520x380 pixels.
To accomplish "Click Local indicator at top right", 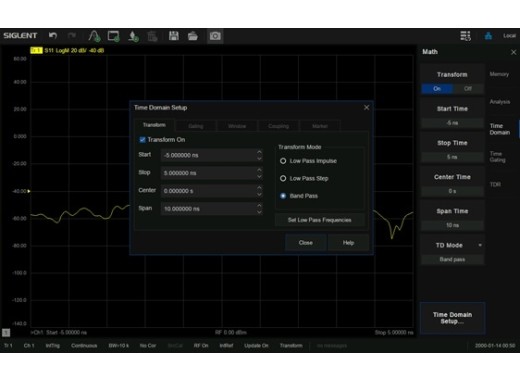I will 509,36.
